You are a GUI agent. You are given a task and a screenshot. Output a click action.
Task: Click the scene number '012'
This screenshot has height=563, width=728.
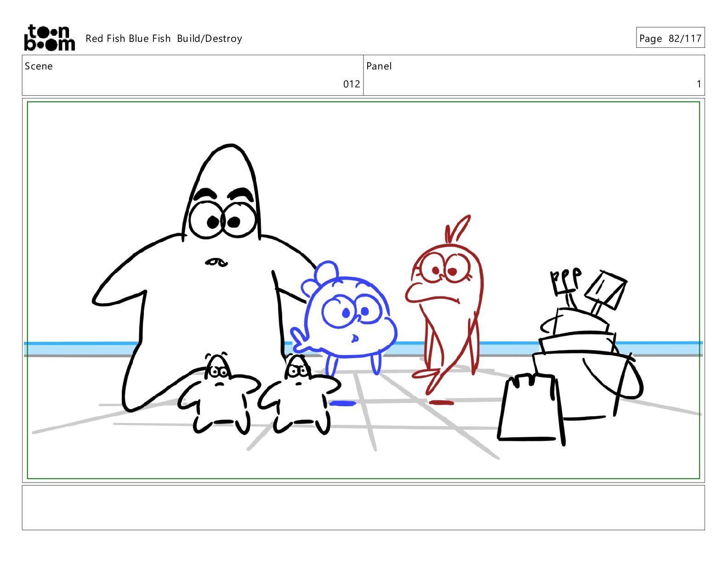click(352, 84)
